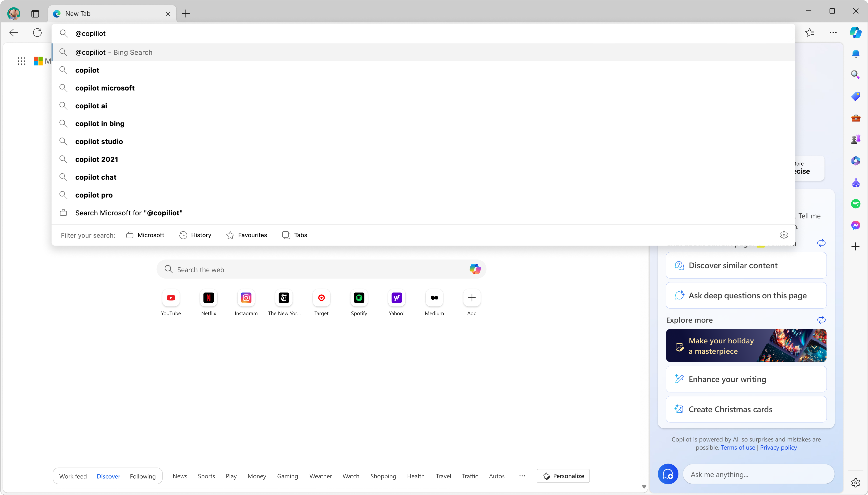868x495 pixels.
Task: Open the Favourites star toolbar icon
Action: 809,33
